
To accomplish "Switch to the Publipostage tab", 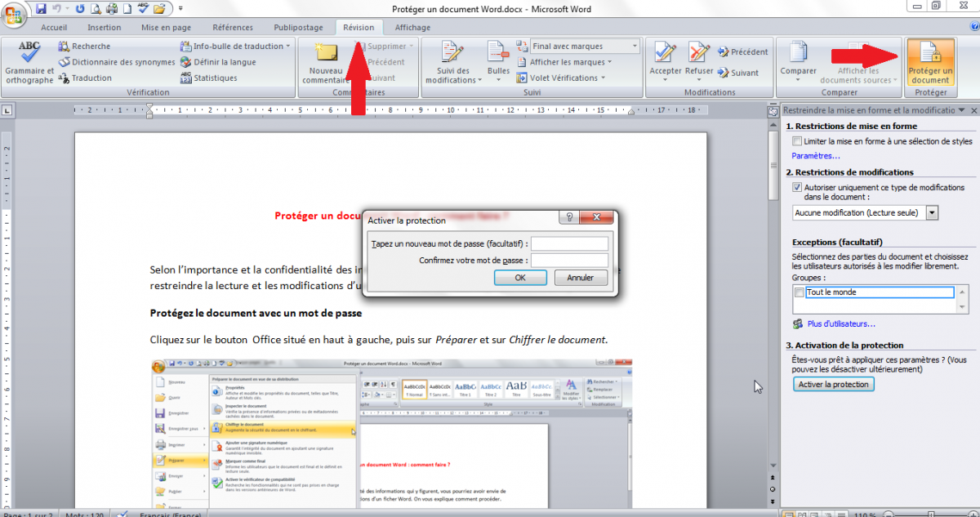I will tap(299, 27).
